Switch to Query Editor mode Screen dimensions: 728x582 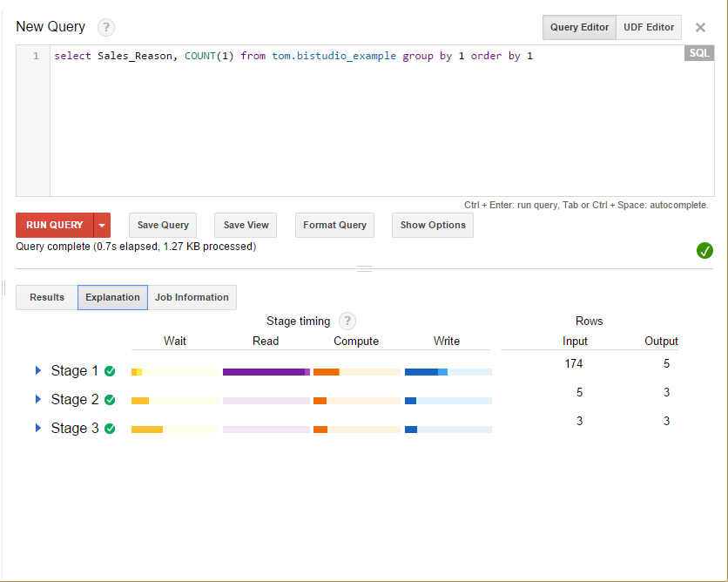(579, 27)
